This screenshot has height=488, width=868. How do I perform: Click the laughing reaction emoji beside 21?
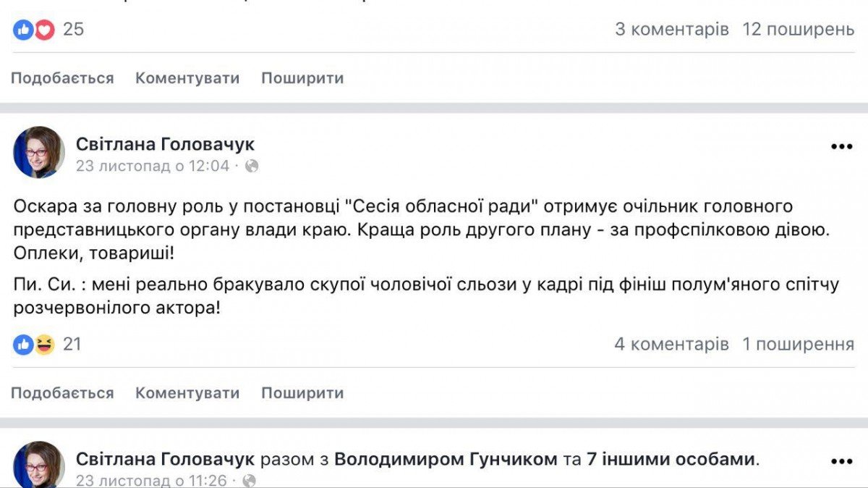pyautogui.click(x=44, y=345)
